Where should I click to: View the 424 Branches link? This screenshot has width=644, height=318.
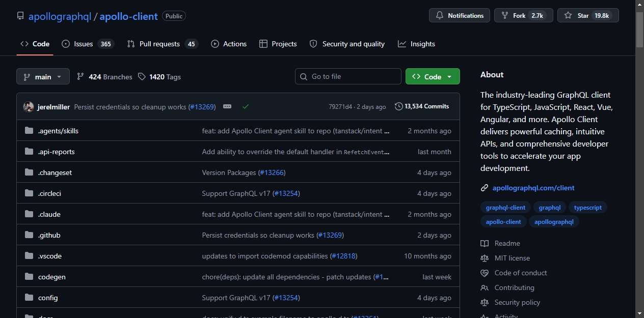pyautogui.click(x=104, y=77)
